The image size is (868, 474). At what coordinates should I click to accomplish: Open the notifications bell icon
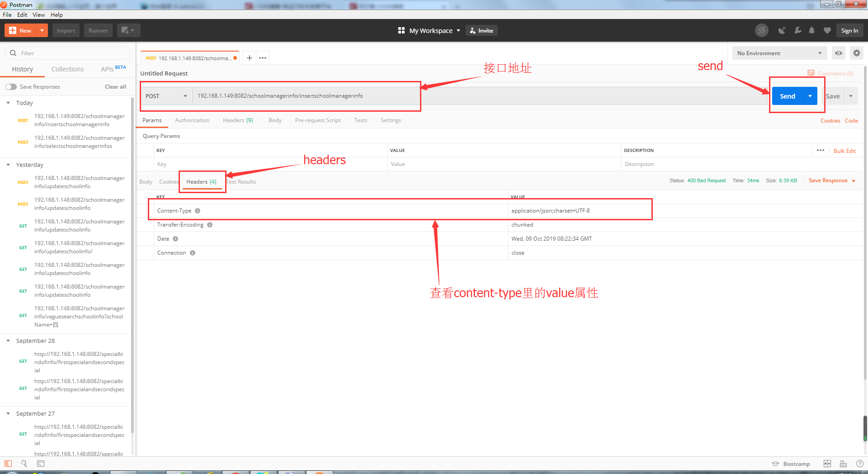click(812, 30)
